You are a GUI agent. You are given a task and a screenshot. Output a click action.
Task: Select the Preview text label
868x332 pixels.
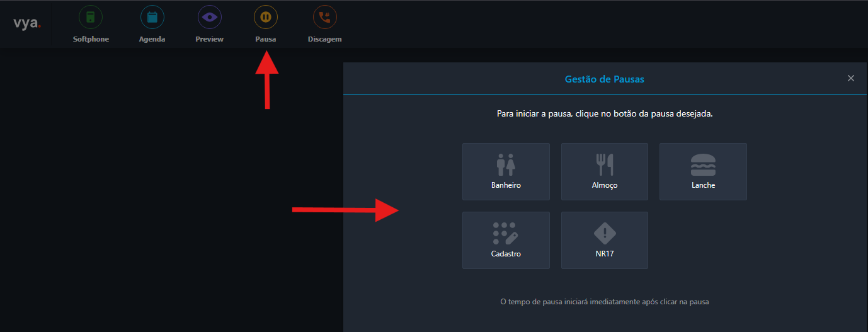(209, 39)
